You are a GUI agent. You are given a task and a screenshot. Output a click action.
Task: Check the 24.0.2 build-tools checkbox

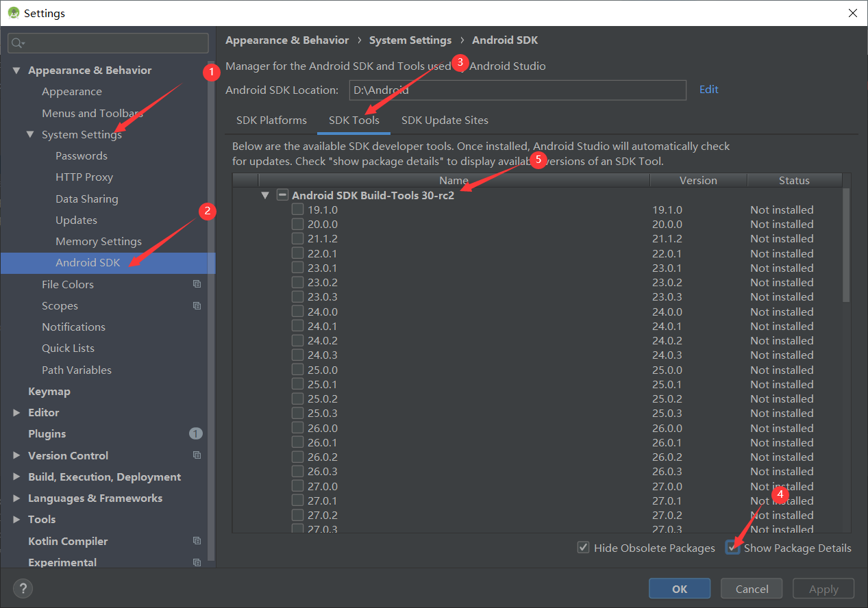click(297, 340)
